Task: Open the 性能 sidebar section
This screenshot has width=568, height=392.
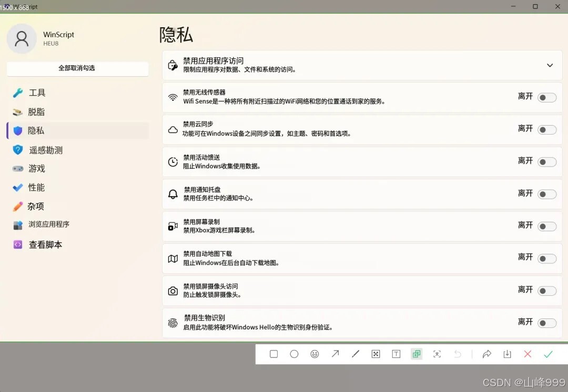Action: click(x=77, y=187)
